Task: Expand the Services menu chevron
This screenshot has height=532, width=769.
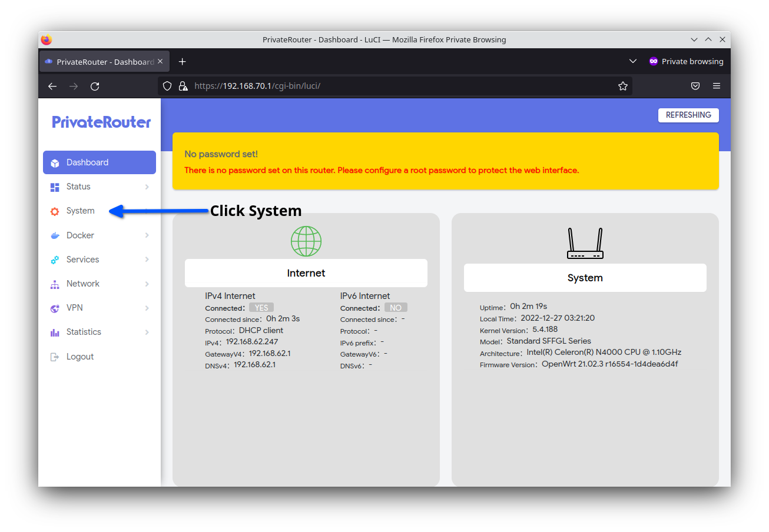Action: pyautogui.click(x=147, y=260)
